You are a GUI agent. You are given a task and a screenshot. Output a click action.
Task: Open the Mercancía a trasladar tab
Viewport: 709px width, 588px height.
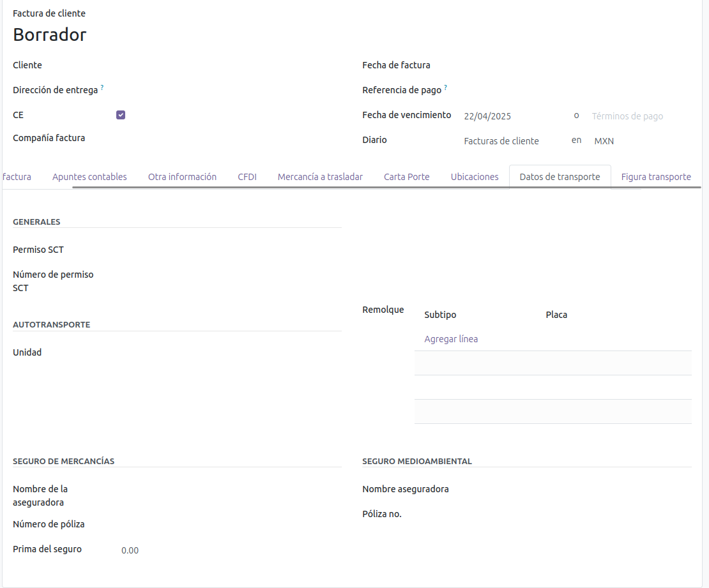coord(320,177)
